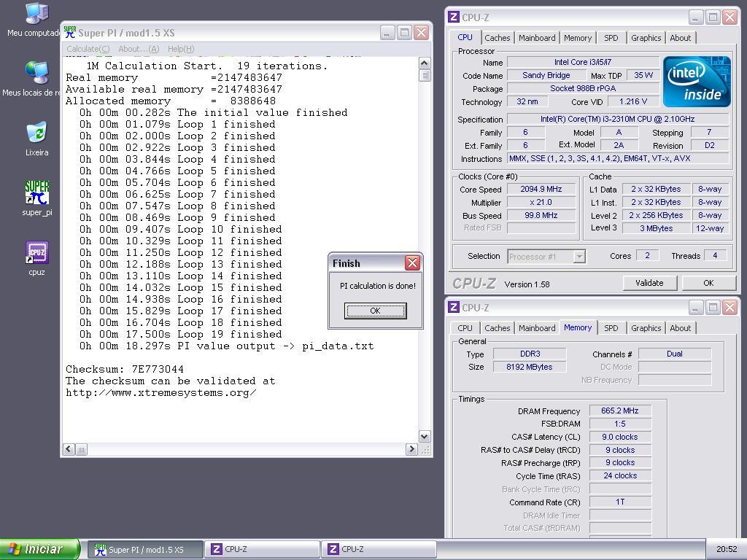Switch to Caches tab in top CPU-Z
The image size is (747, 560).
click(497, 38)
